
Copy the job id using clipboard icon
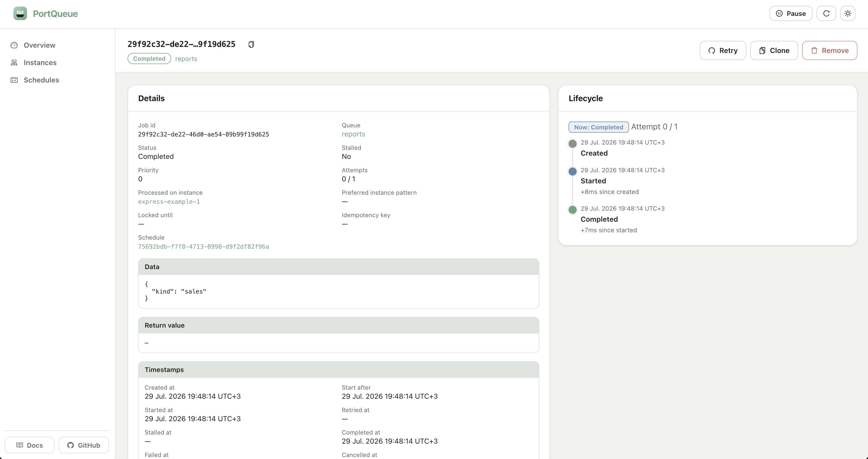251,44
